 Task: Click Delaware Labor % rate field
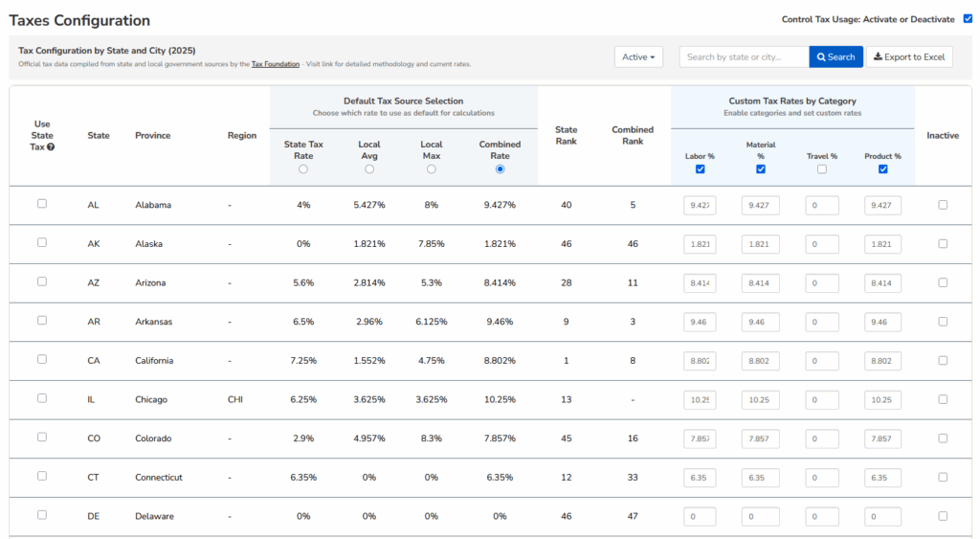(700, 516)
